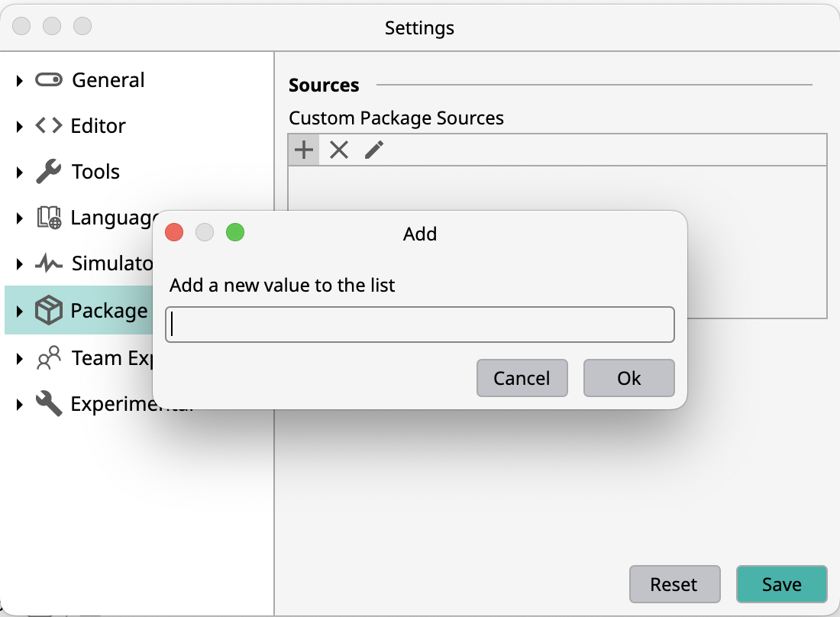Click the Reset button
The width and height of the screenshot is (840, 617).
674,584
